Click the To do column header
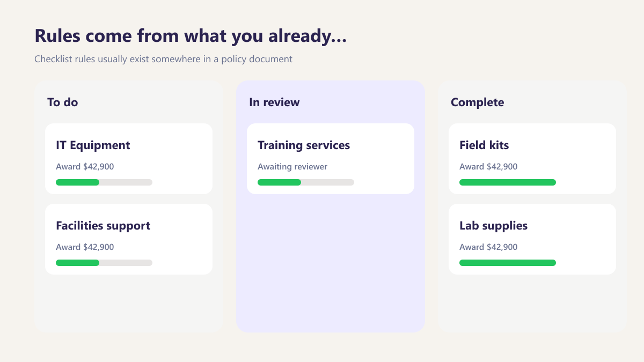This screenshot has height=362, width=644. (63, 102)
